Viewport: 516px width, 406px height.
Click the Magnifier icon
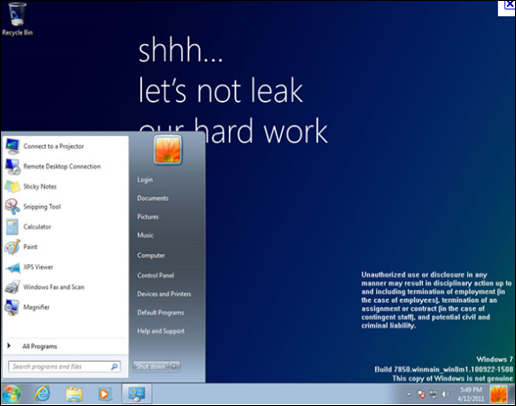[x=12, y=307]
